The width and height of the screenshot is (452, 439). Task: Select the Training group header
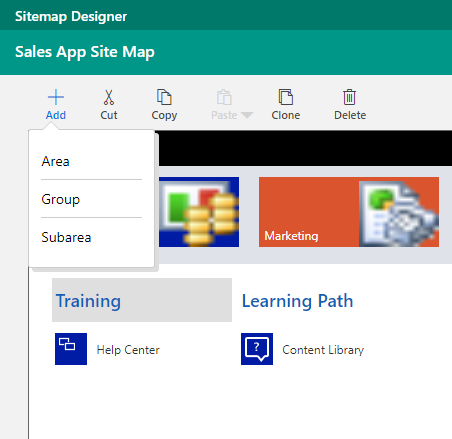pyautogui.click(x=142, y=300)
